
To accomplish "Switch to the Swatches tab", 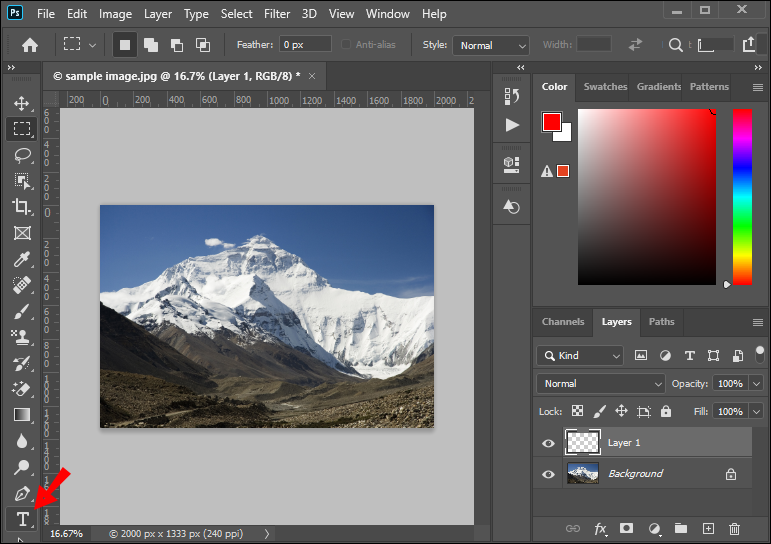I will (x=603, y=87).
